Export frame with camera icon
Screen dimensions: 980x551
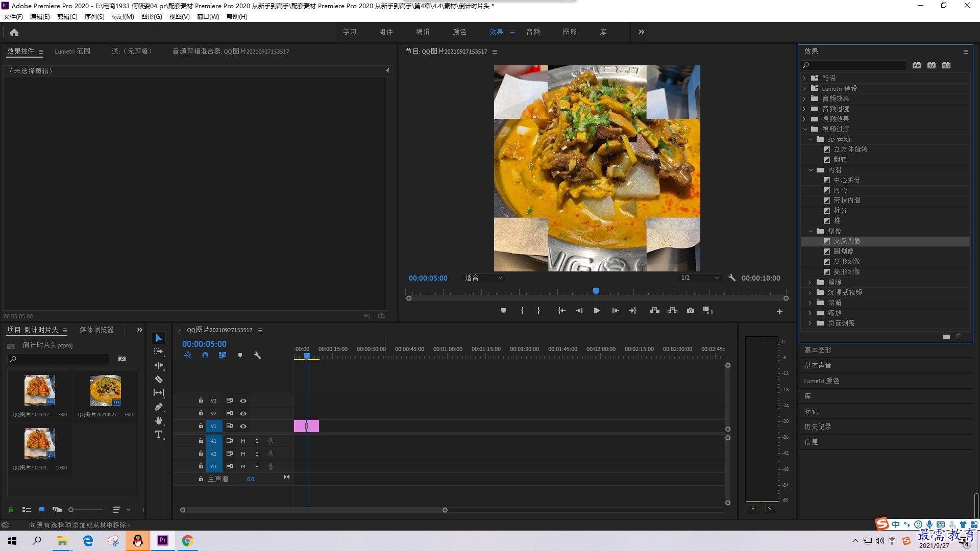691,311
